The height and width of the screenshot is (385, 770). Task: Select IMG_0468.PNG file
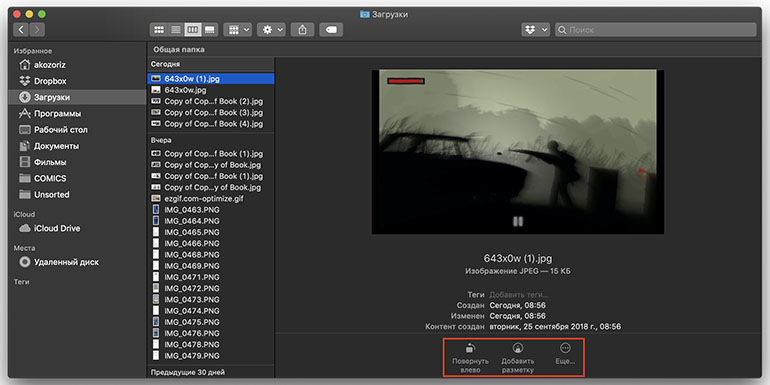pyautogui.click(x=211, y=255)
